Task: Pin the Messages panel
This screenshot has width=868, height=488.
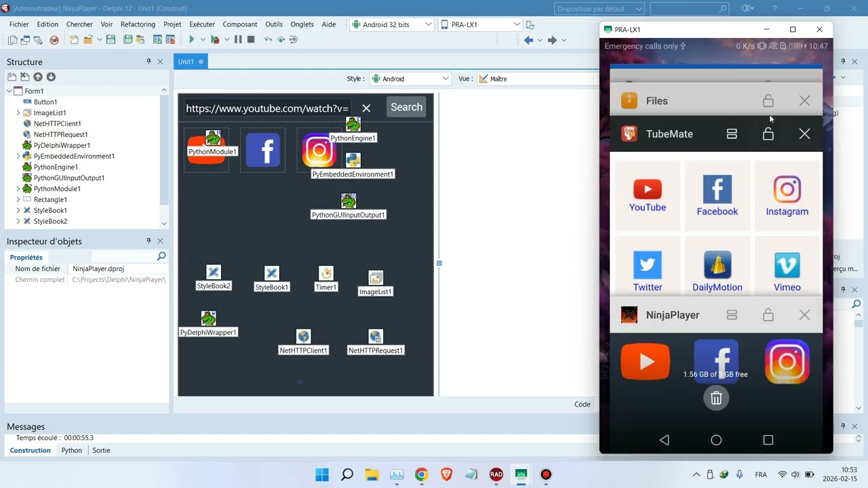Action: point(843,426)
